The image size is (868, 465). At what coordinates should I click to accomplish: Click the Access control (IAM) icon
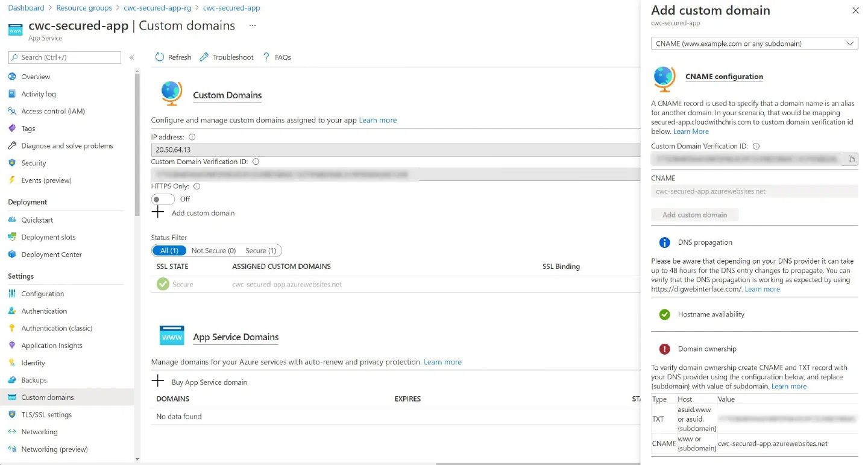click(x=12, y=111)
